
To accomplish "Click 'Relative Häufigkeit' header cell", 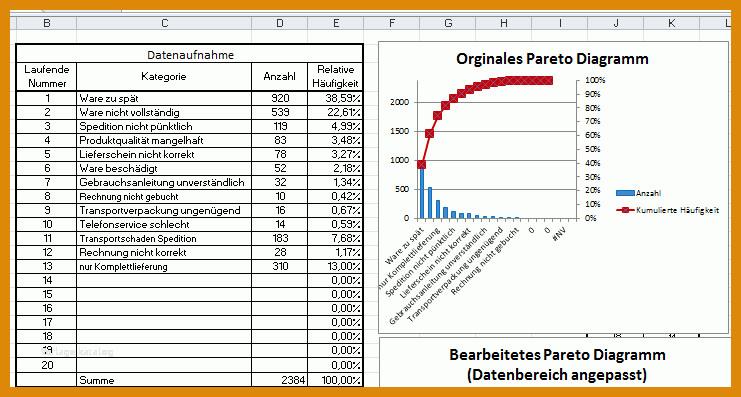I will click(x=336, y=77).
